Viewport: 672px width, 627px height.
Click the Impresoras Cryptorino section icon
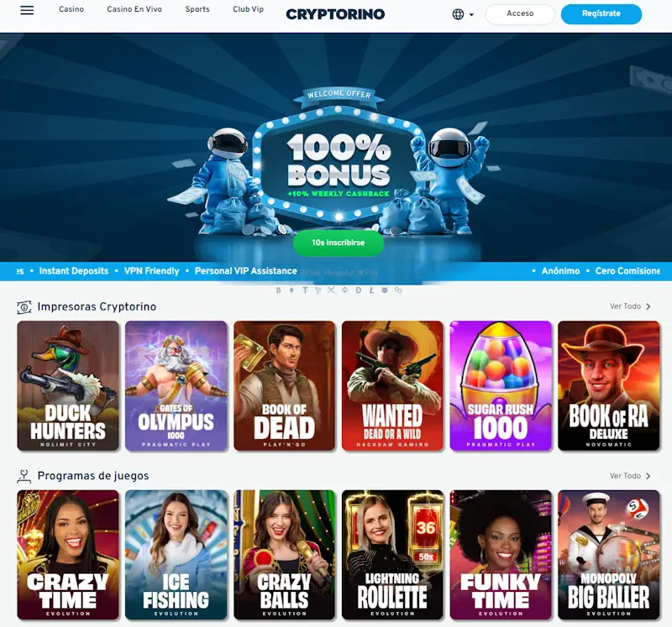coord(24,306)
